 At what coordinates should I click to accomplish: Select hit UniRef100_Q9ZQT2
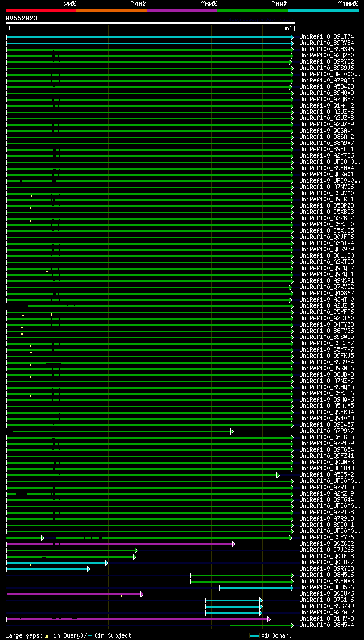(326, 268)
